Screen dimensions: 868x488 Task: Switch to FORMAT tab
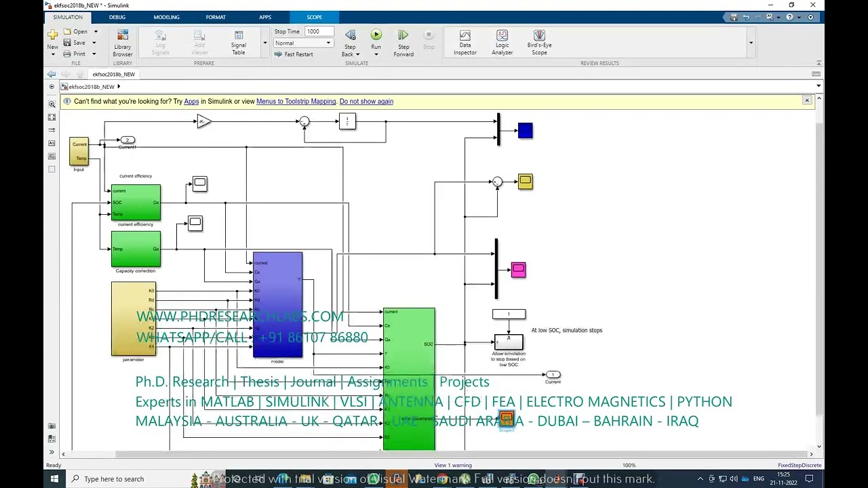[x=216, y=17]
